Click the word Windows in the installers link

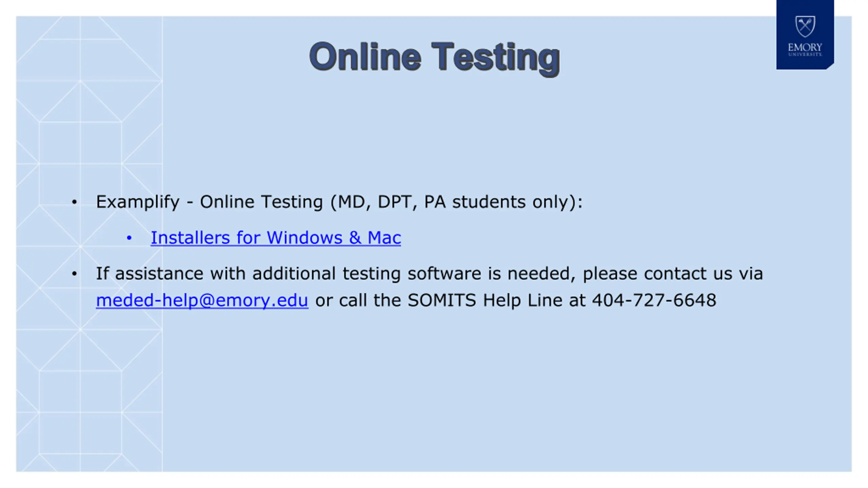coord(304,238)
